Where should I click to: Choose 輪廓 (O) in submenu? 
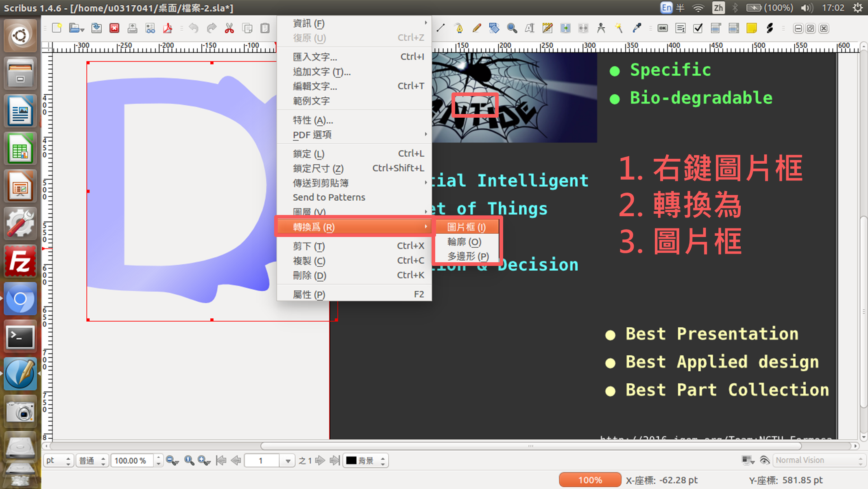pyautogui.click(x=467, y=241)
